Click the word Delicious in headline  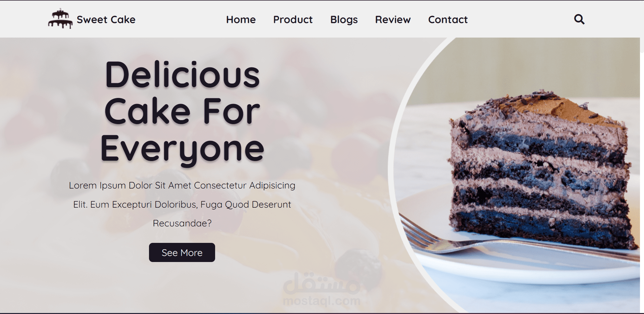pos(183,74)
